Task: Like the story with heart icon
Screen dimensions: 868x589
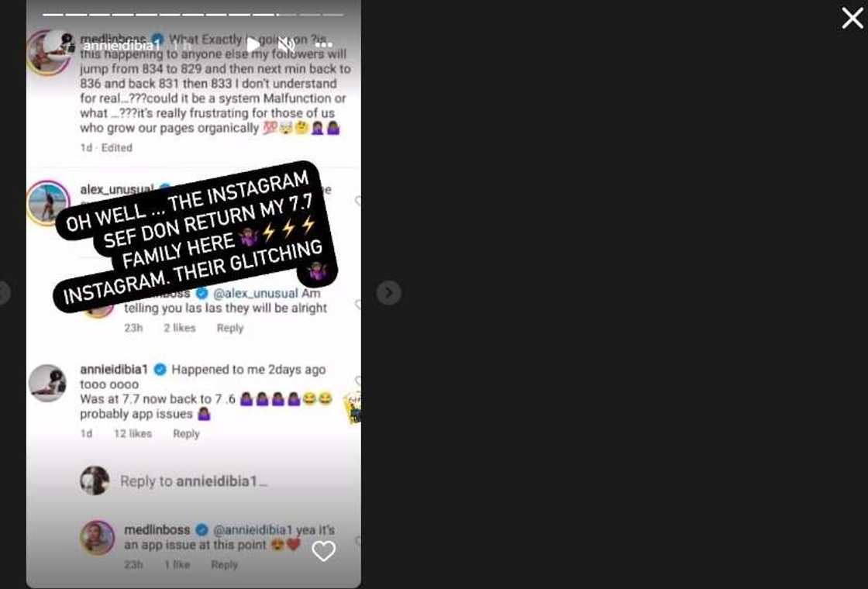Action: coord(324,551)
